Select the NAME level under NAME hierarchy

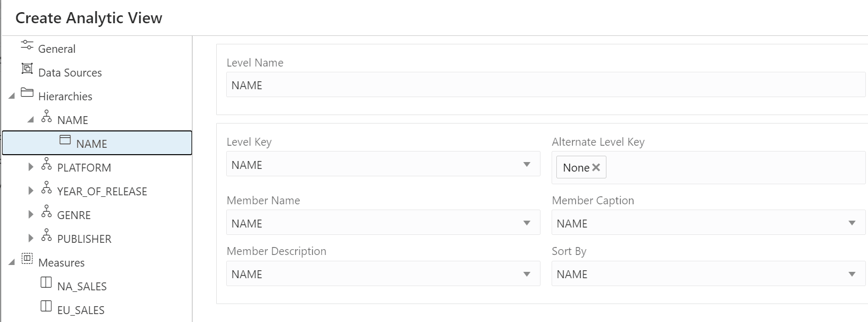tap(92, 143)
